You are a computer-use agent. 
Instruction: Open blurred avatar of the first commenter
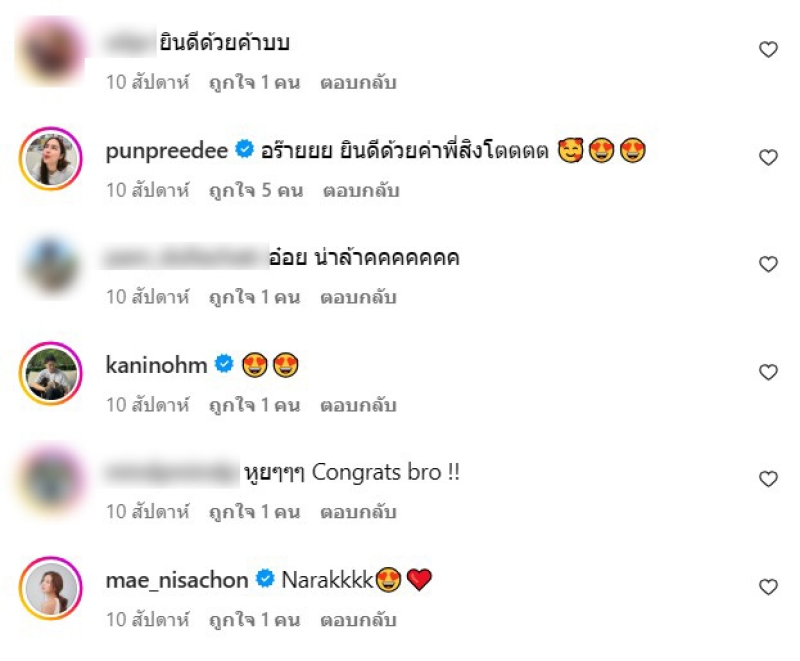[x=51, y=50]
